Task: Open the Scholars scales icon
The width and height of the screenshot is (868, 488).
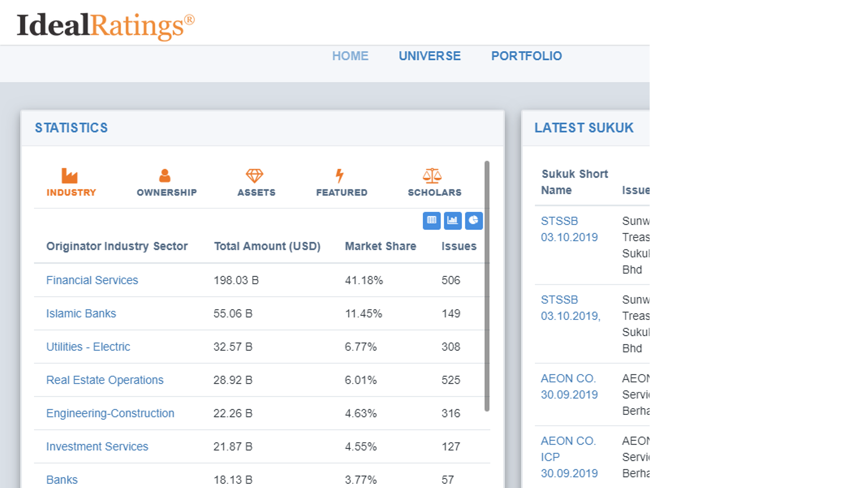Action: (x=432, y=176)
